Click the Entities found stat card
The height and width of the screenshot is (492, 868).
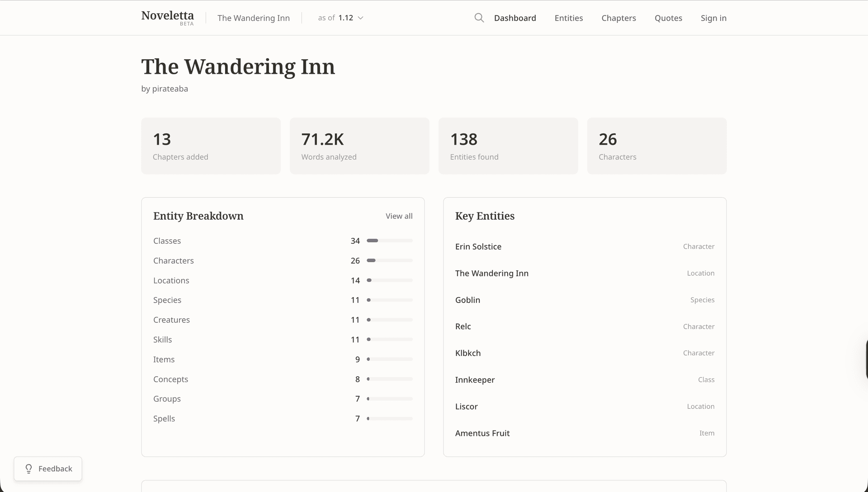point(508,146)
